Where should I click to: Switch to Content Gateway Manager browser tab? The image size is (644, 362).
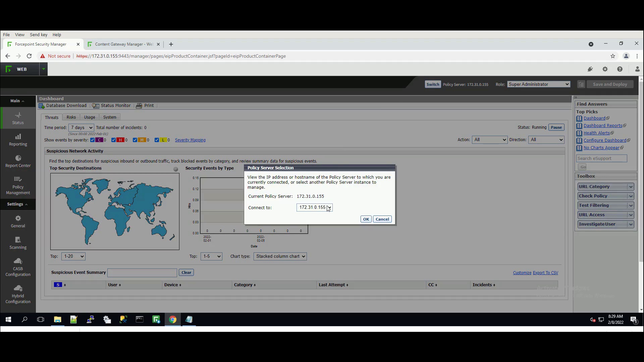124,44
